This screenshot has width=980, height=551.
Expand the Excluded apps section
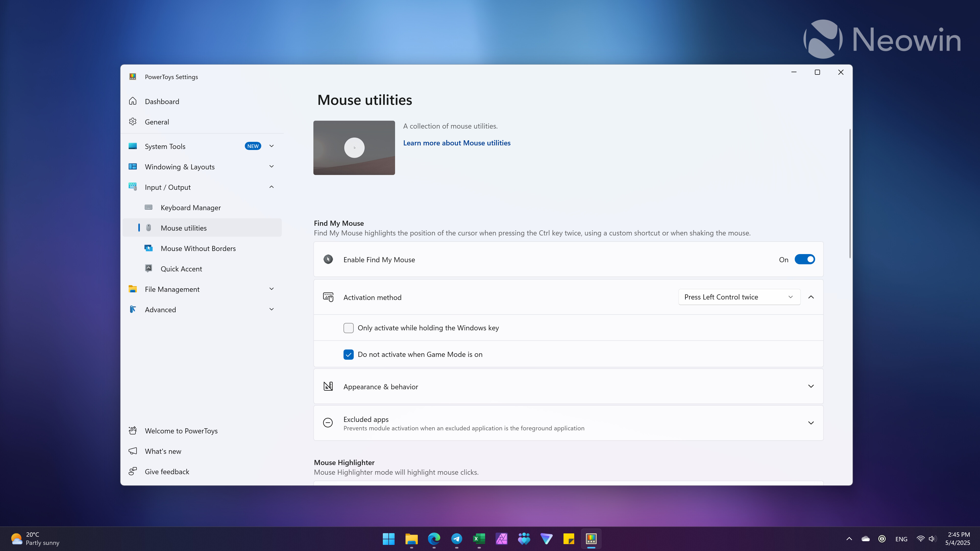[x=811, y=423]
